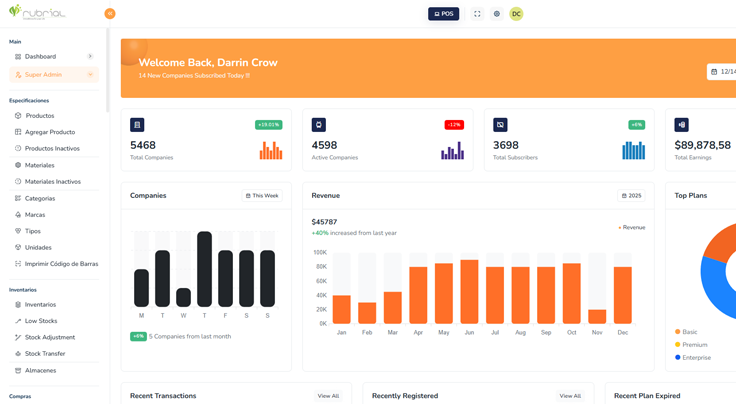
Task: Collapse sidebar with orange toggle button
Action: click(110, 14)
